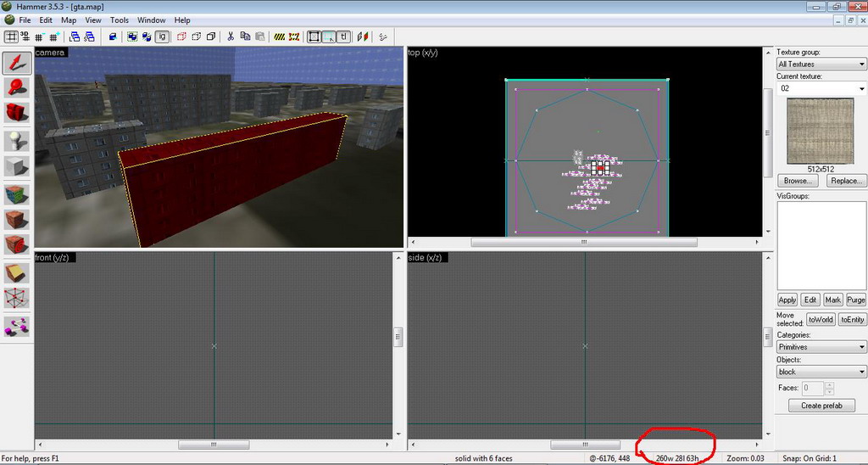Select the Entity tool lightbulb icon

18,140
